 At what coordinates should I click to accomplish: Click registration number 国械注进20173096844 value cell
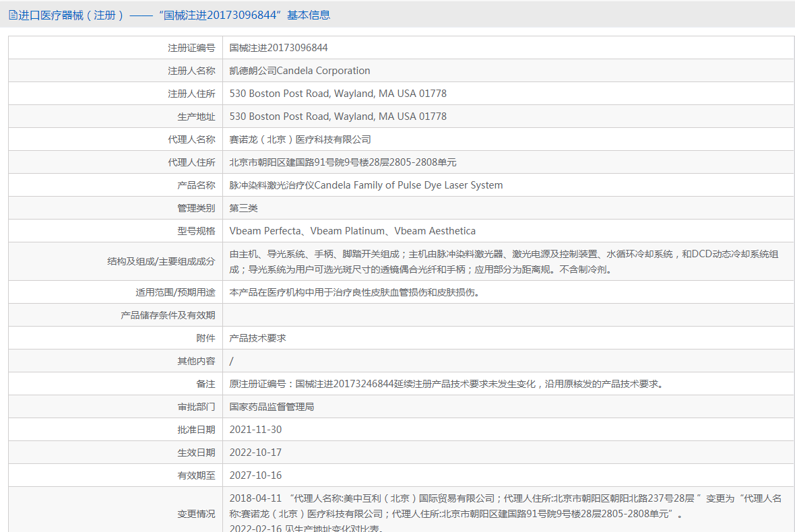tap(278, 48)
